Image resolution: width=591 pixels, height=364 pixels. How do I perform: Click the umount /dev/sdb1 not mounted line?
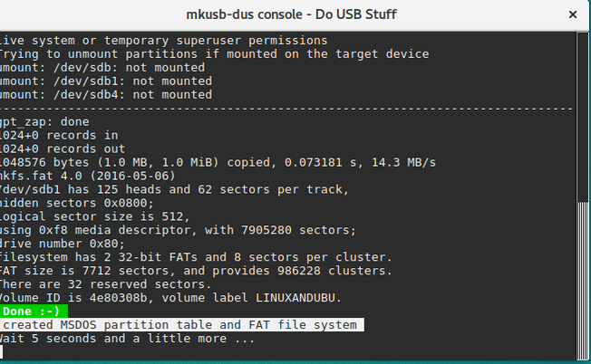tap(106, 81)
